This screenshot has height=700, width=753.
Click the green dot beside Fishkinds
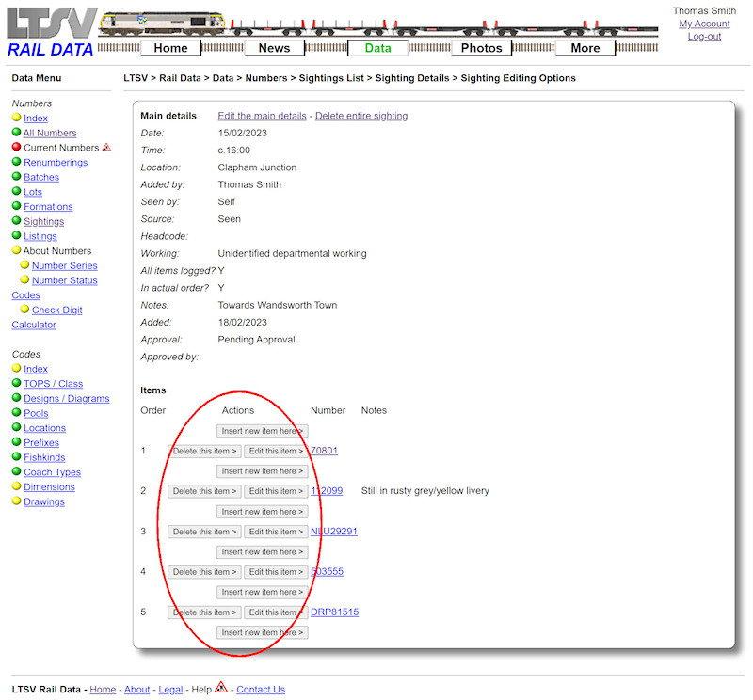[x=17, y=457]
